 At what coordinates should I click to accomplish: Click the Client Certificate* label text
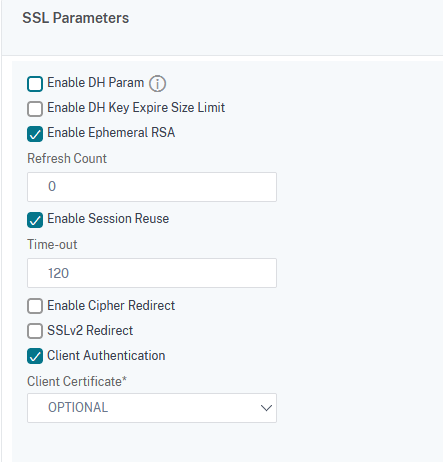click(x=77, y=381)
